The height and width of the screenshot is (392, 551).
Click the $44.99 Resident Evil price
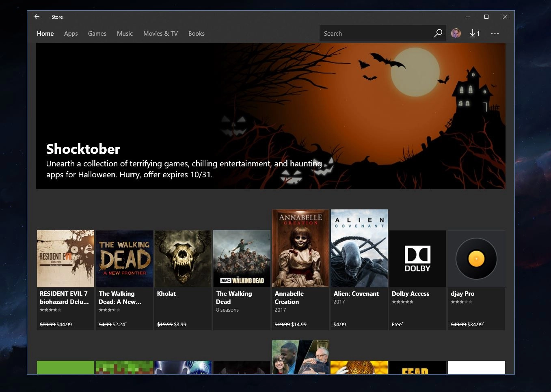[x=64, y=324]
